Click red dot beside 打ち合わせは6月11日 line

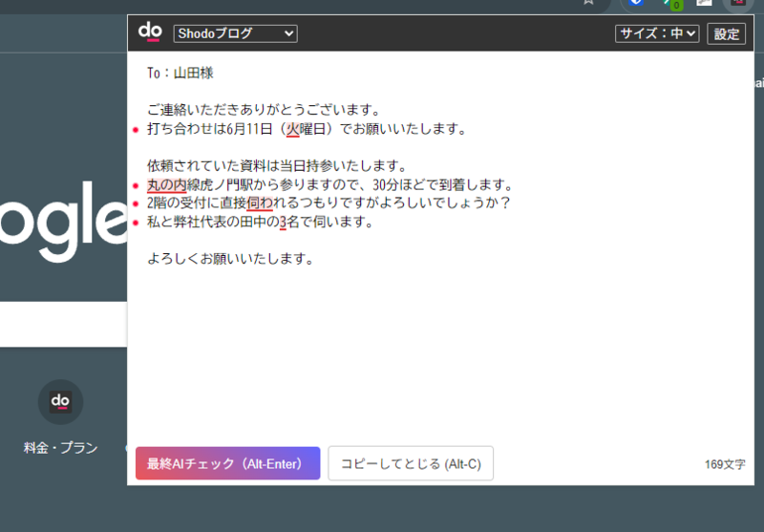(136, 130)
